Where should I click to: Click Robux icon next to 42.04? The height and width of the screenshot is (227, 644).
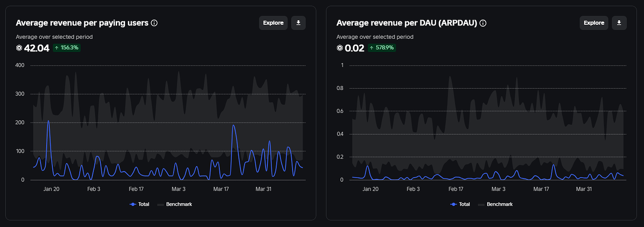[19, 48]
